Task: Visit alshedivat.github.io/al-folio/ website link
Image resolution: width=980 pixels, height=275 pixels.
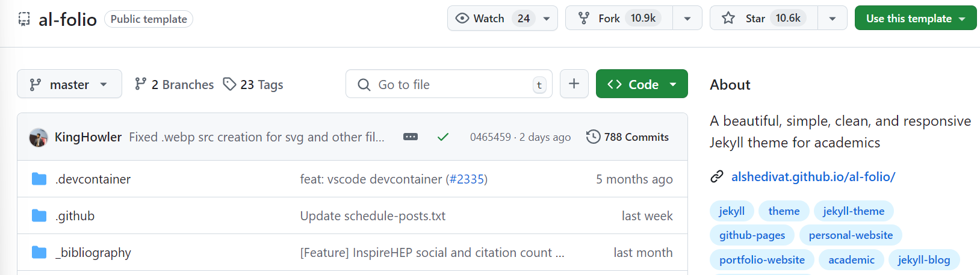Action: 813,177
